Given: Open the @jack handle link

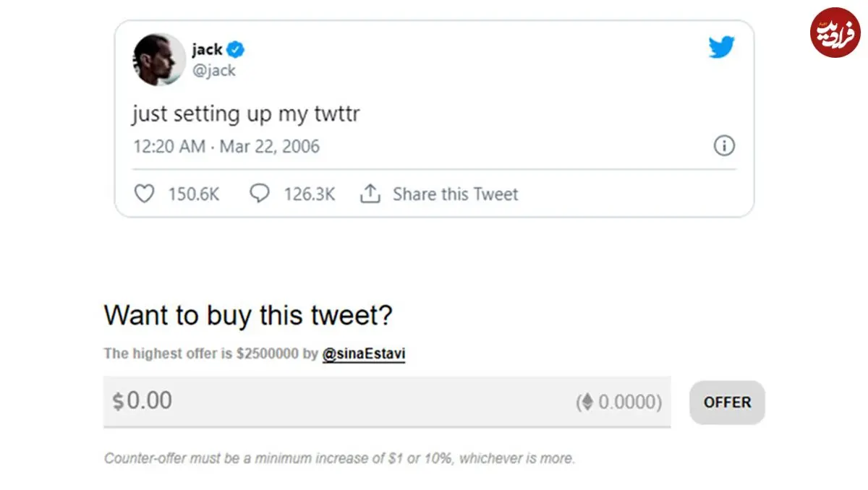Looking at the screenshot, I should coord(213,70).
